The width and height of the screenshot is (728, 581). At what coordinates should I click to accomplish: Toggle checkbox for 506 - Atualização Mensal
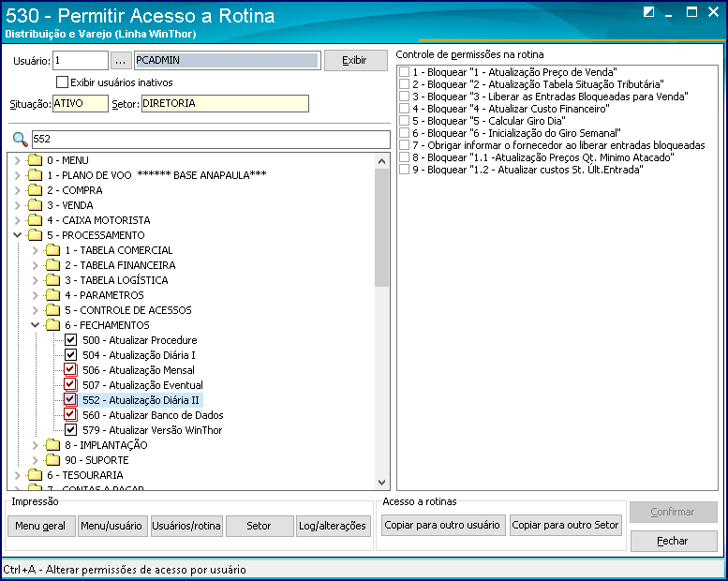pos(70,370)
